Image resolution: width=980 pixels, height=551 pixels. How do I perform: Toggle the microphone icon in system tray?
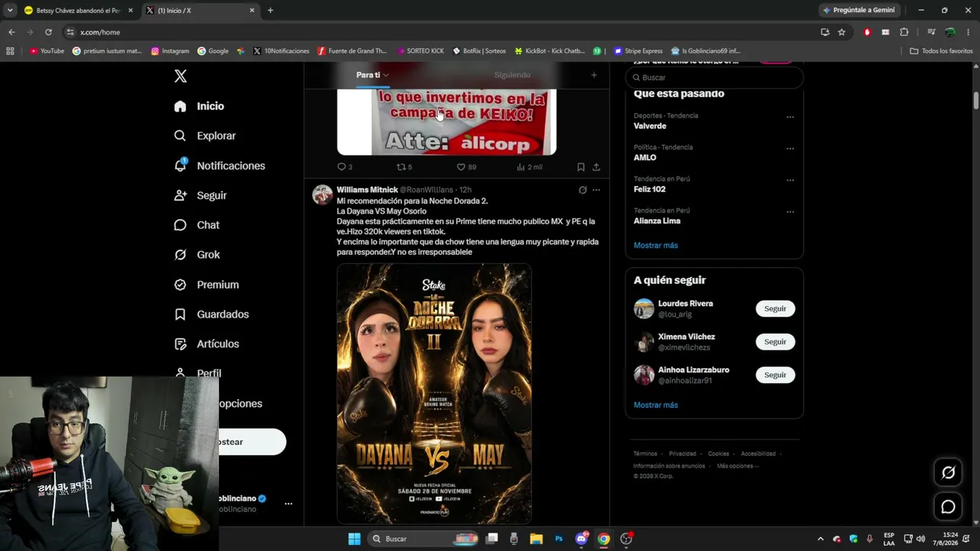point(870,539)
